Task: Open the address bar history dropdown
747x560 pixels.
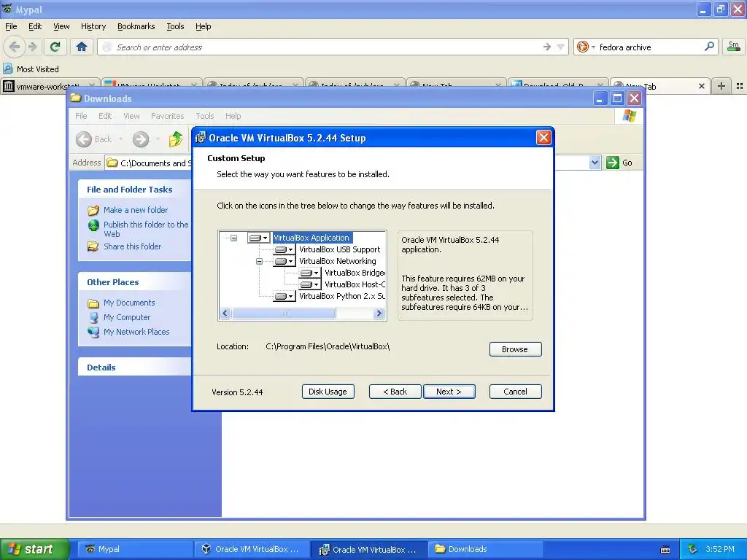Action: [561, 47]
